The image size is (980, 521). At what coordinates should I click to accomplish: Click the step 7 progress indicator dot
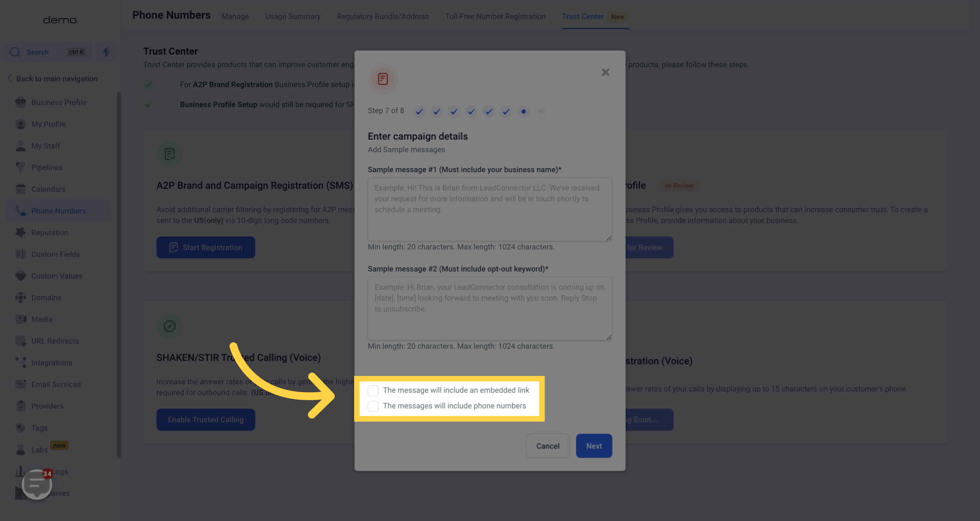[x=524, y=112]
